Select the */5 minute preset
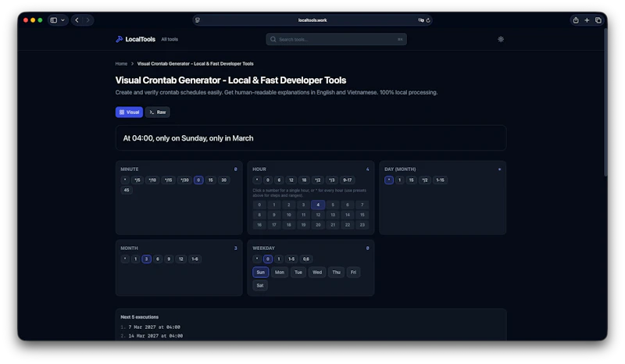 pos(137,180)
